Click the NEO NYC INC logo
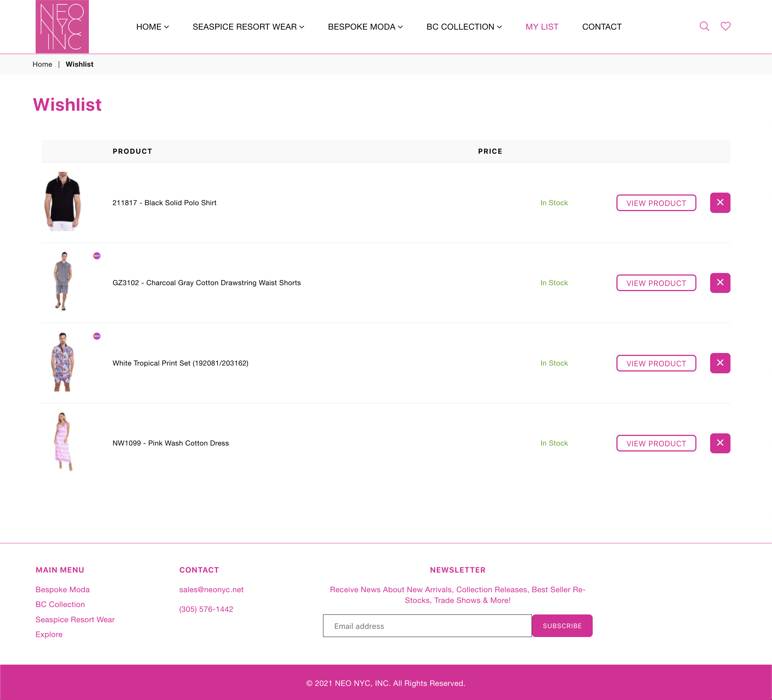 pyautogui.click(x=62, y=26)
